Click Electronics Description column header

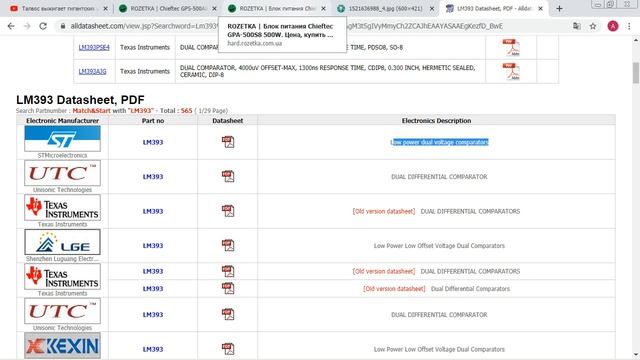[x=436, y=121]
